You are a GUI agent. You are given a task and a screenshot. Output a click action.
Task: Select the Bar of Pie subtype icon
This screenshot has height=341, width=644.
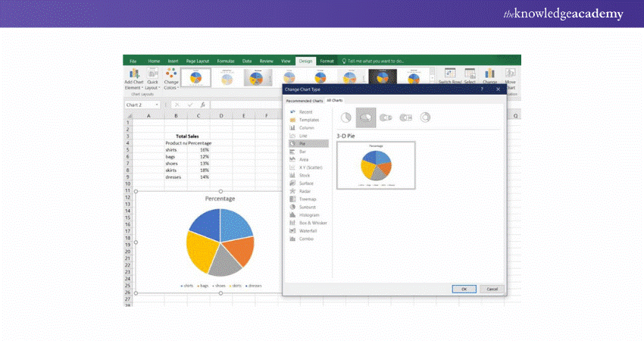(405, 117)
